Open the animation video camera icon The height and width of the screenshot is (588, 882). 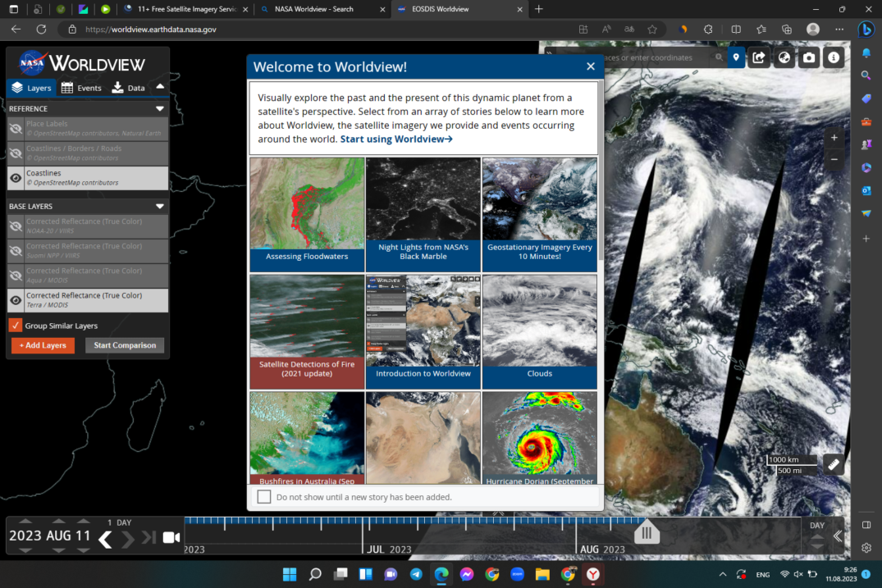point(170,537)
